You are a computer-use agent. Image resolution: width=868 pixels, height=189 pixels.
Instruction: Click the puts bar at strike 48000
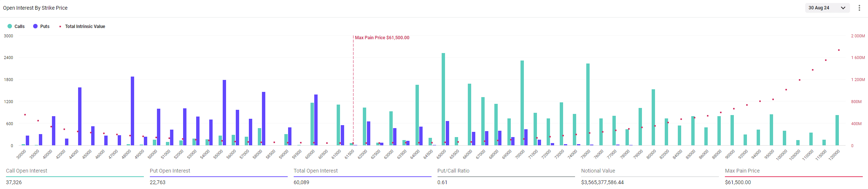[132, 111]
